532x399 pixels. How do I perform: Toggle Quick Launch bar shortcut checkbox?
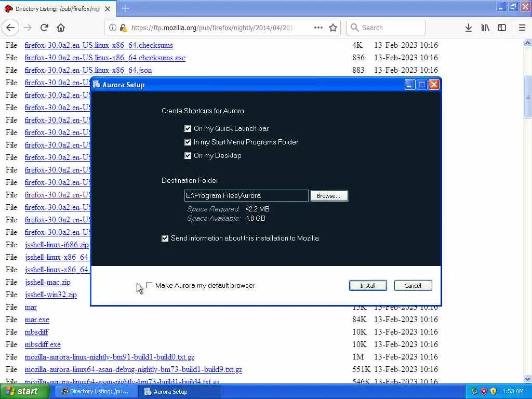pyautogui.click(x=188, y=129)
